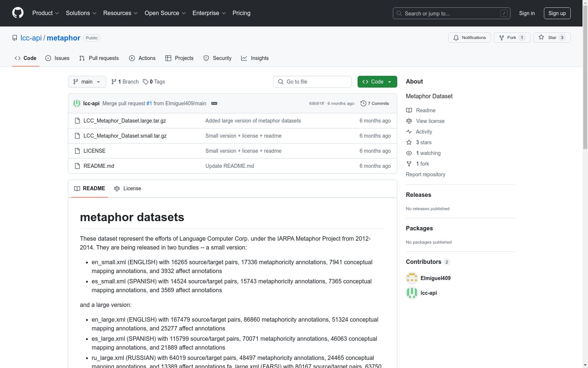Open the Solutions dropdown menu
The image size is (588, 368).
coord(81,13)
